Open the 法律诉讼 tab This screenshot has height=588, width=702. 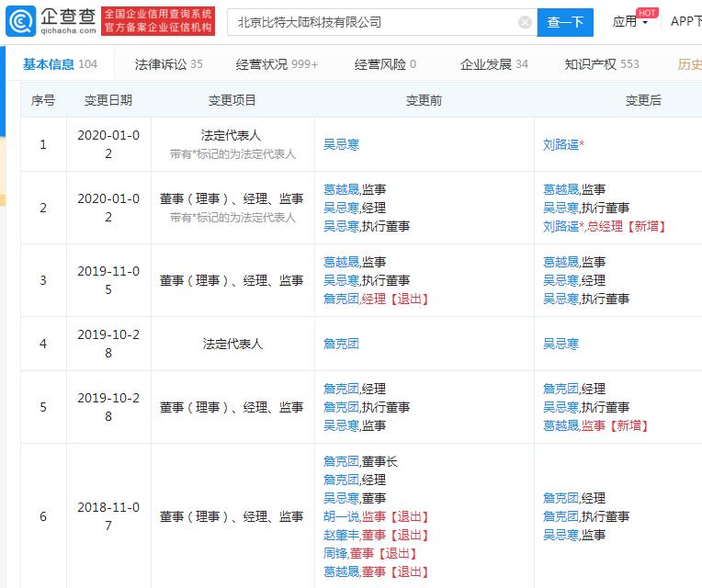point(168,64)
